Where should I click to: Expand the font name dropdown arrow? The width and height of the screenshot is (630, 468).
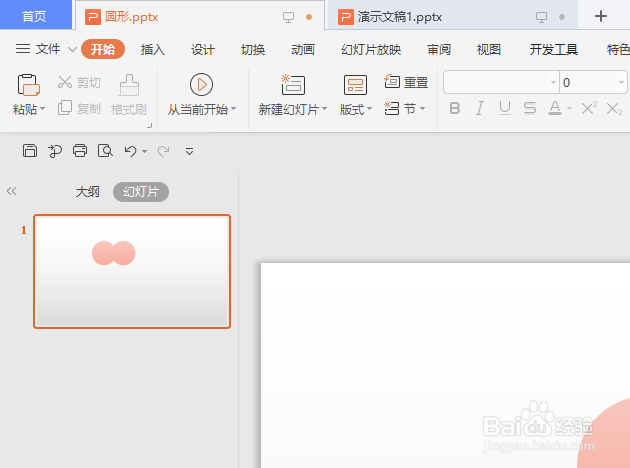pos(553,82)
